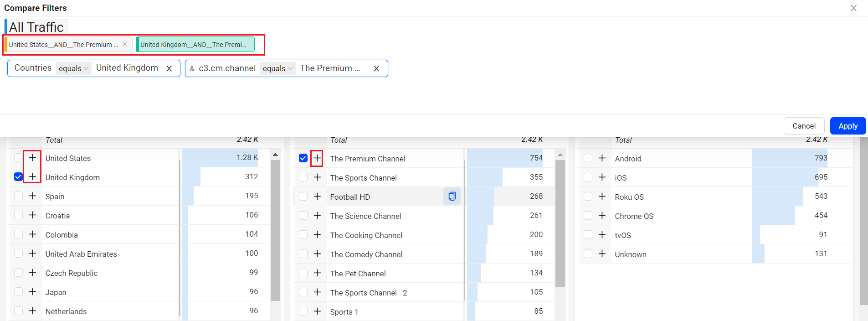Click the copy icon on Football HD row

[x=452, y=197]
